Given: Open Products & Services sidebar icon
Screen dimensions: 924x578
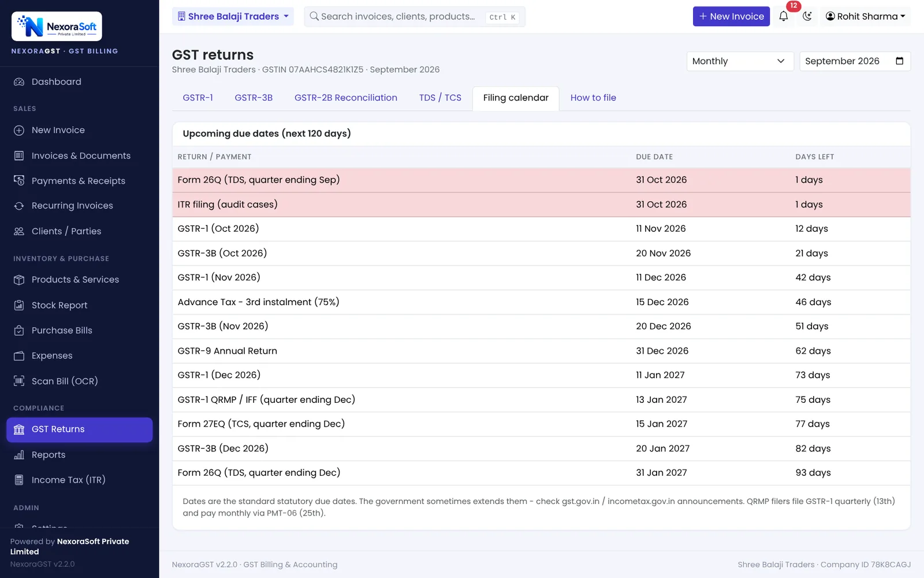Looking at the screenshot, I should pyautogui.click(x=19, y=280).
